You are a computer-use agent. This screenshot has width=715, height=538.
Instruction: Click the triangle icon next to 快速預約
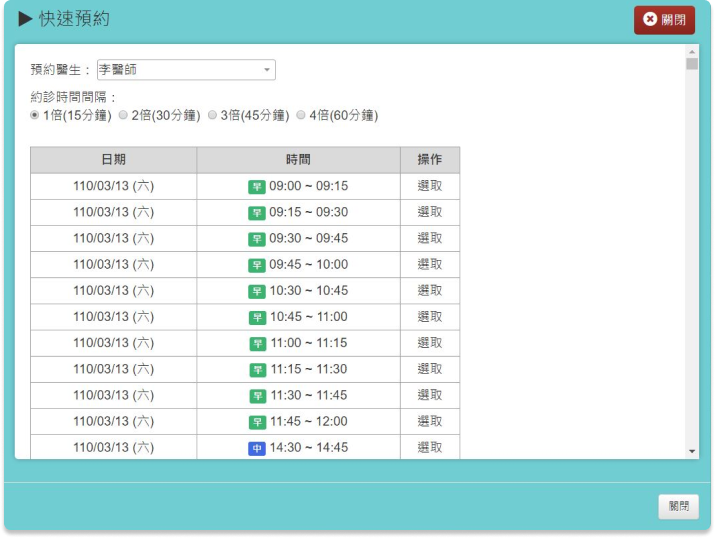click(x=26, y=20)
